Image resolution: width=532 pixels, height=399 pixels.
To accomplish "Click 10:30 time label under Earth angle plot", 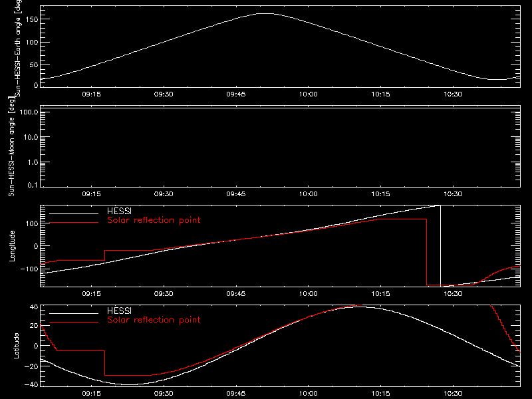I will point(453,94).
